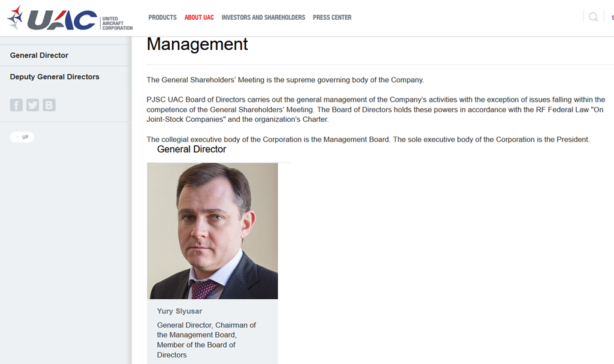Open the site search magnifier icon
The image size is (614, 364).
[593, 17]
